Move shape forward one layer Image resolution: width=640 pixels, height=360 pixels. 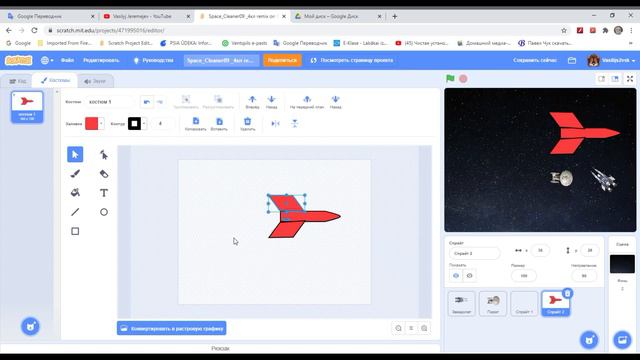(x=252, y=102)
